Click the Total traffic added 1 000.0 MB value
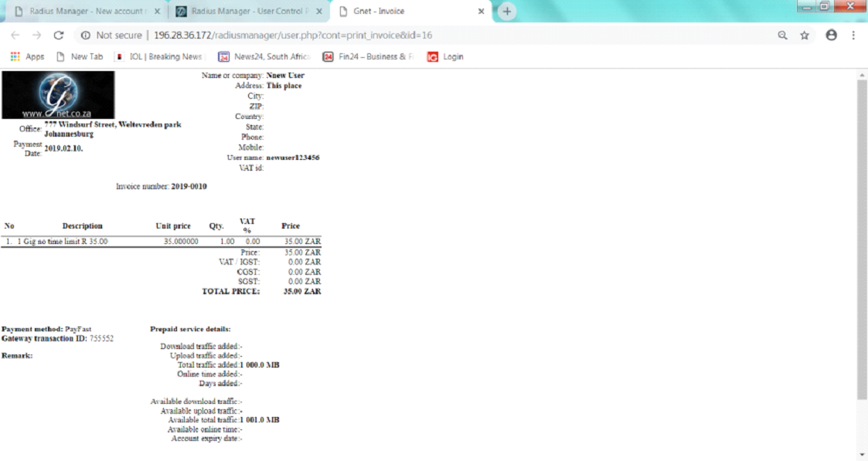Screen dimensions: 868x461 point(260,364)
